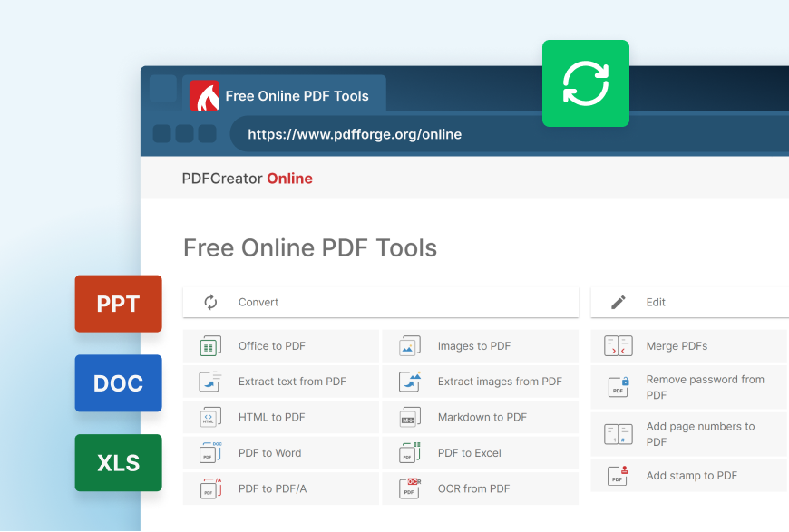Open the PDFCreator Online home link

click(x=247, y=179)
